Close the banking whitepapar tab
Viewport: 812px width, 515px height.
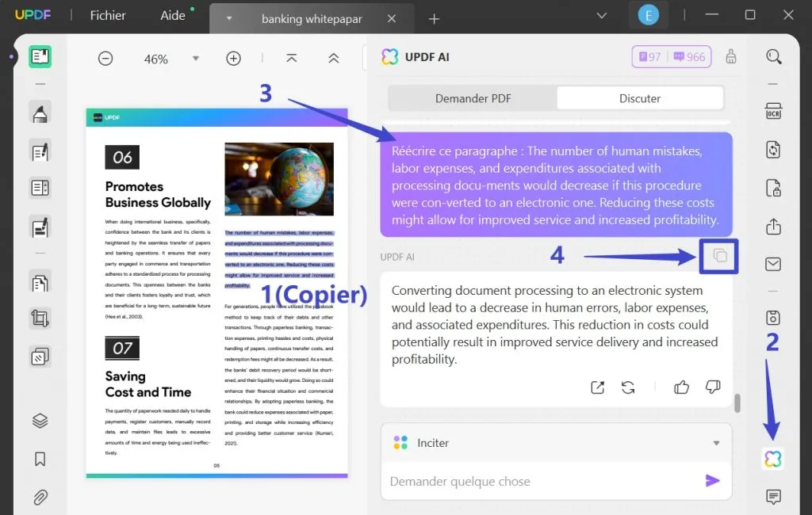(x=392, y=19)
